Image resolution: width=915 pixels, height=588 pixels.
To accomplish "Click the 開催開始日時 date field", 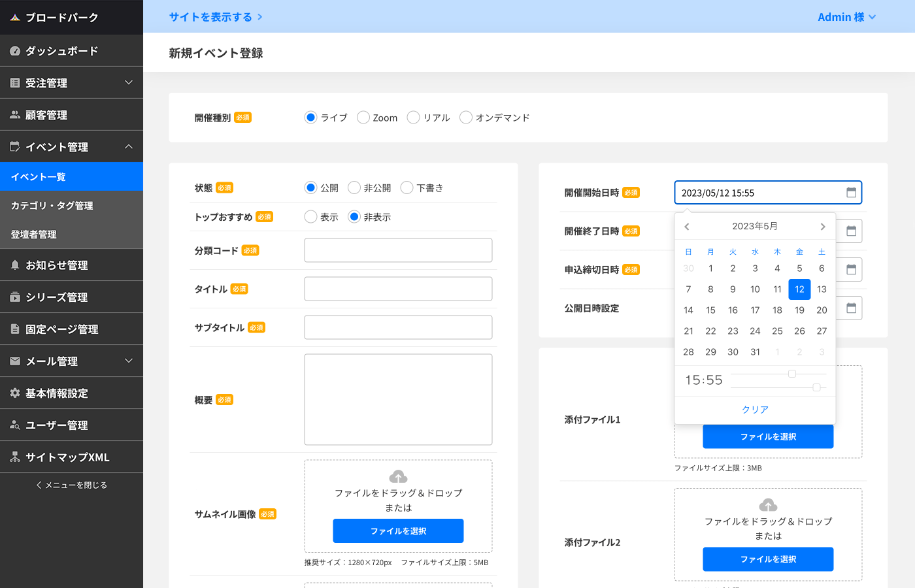I will click(x=768, y=193).
